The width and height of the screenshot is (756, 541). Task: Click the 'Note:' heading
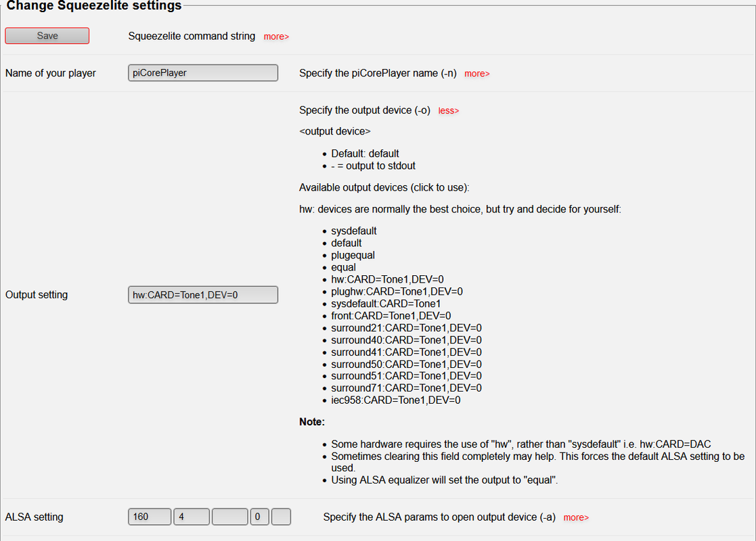pyautogui.click(x=312, y=422)
